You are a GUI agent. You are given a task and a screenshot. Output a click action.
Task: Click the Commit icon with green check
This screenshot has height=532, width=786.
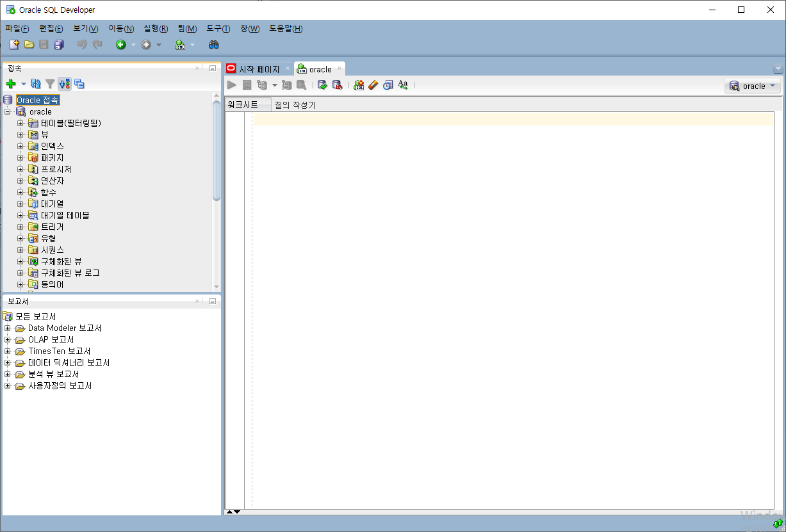point(323,85)
